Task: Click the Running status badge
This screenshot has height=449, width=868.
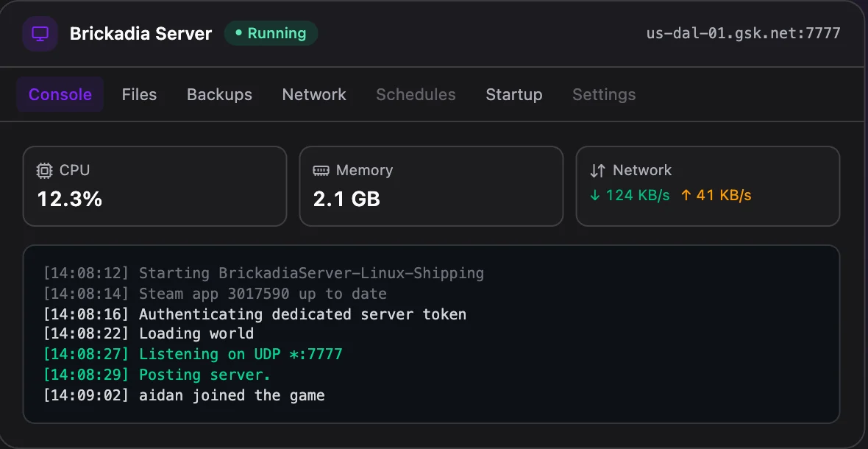Action: click(x=271, y=33)
